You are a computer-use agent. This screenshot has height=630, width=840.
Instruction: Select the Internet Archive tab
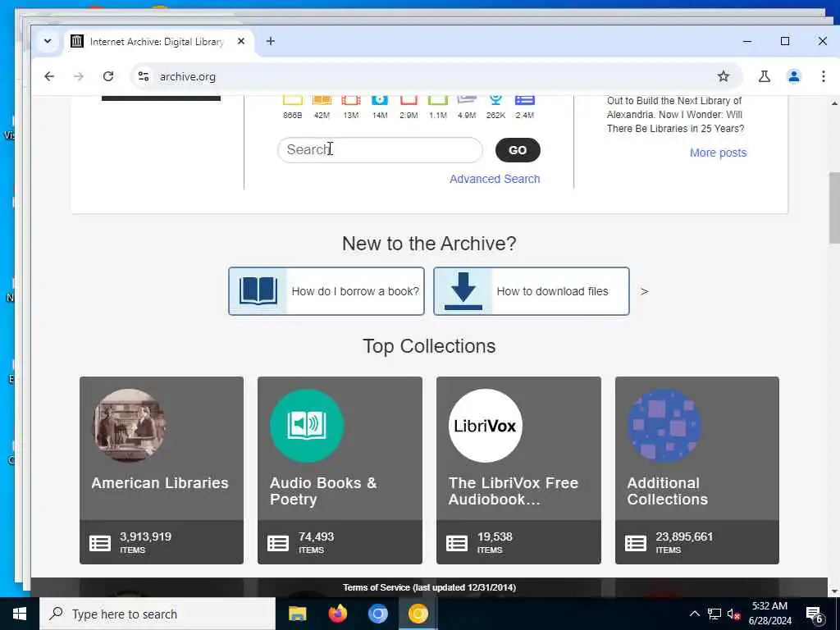pyautogui.click(x=157, y=41)
